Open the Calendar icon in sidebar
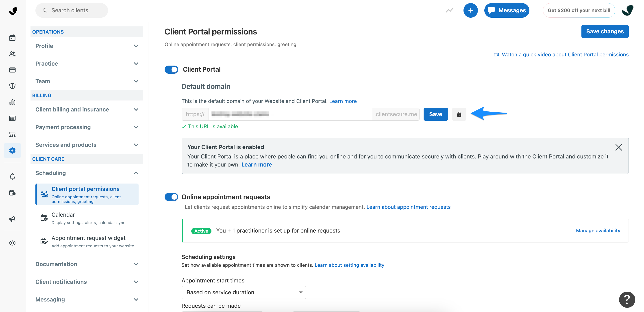Viewport: 644px width, 312px height. 13,37
